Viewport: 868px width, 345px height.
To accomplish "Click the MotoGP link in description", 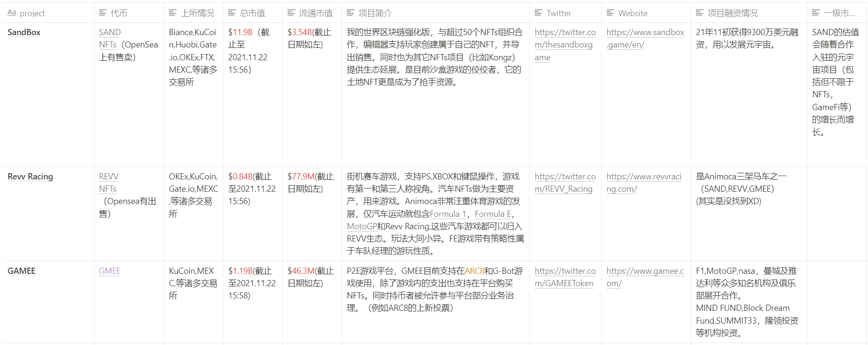I will click(x=361, y=226).
